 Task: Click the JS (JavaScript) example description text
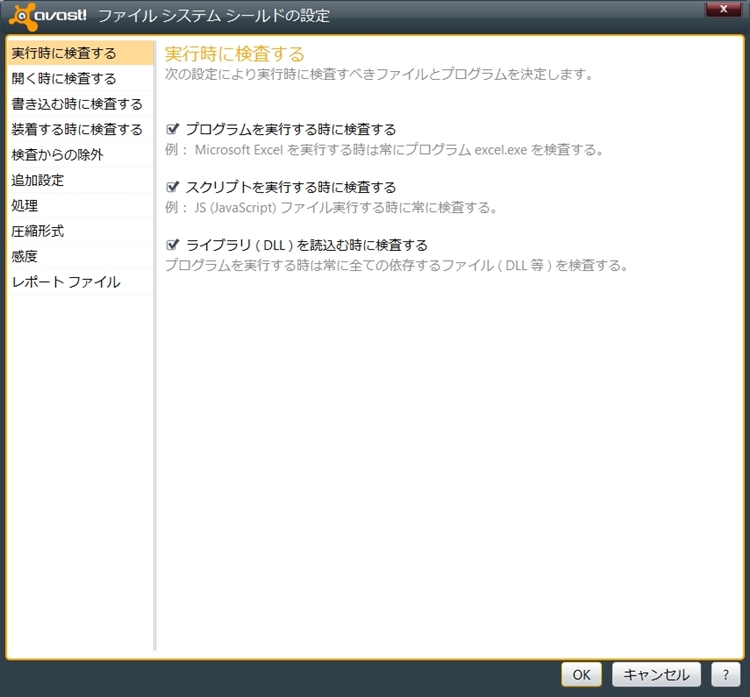[x=331, y=208]
